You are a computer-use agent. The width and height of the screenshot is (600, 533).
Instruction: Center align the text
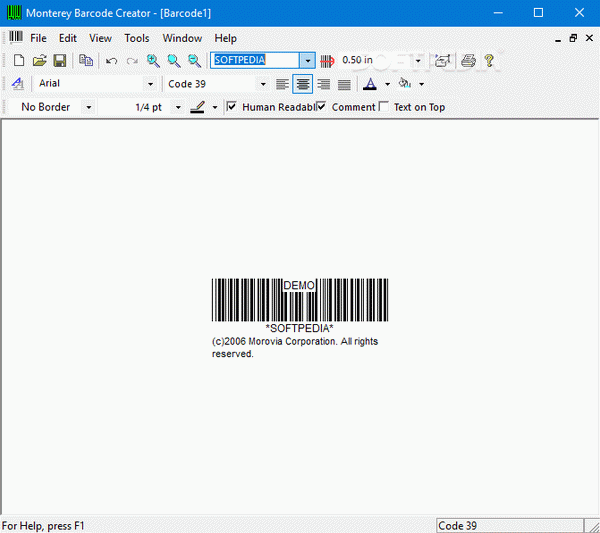(x=303, y=84)
